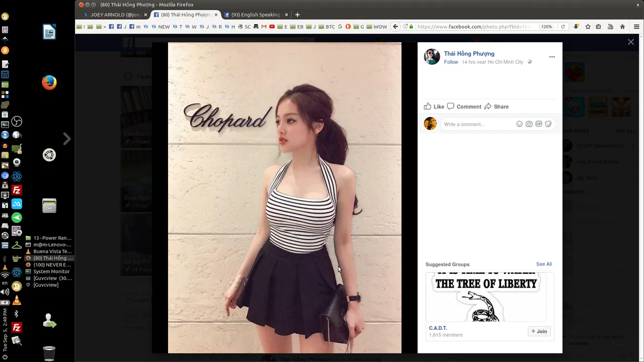
Task: Click the YouTube toolbar extension icon
Action: click(611, 27)
